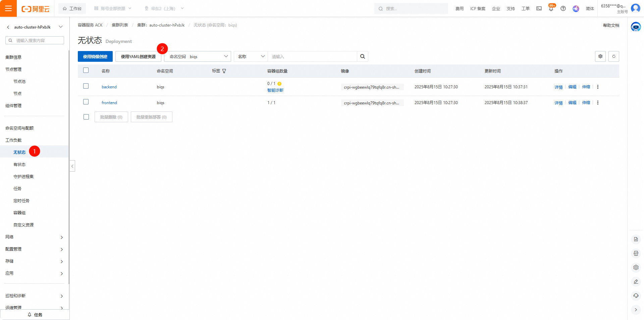Click the create from image button
644x320 pixels.
[x=95, y=56]
